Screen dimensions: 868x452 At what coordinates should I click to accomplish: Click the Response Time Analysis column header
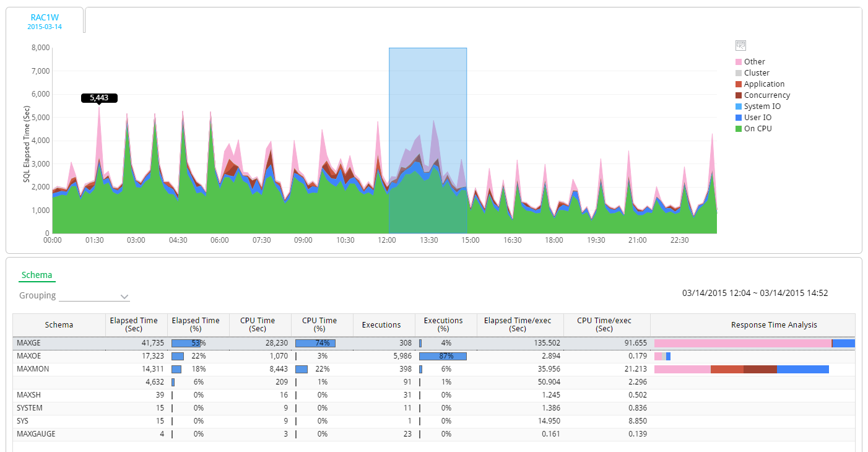point(753,325)
